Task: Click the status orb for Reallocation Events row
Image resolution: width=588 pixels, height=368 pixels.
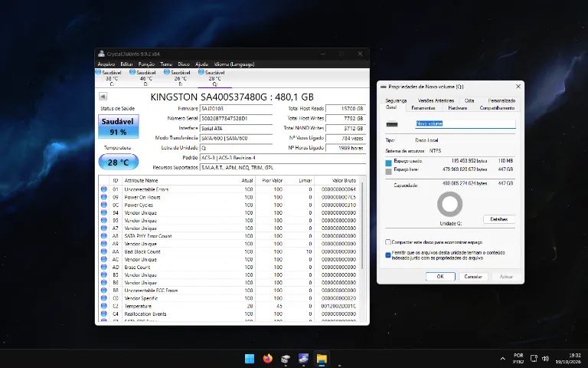Action: coord(104,314)
